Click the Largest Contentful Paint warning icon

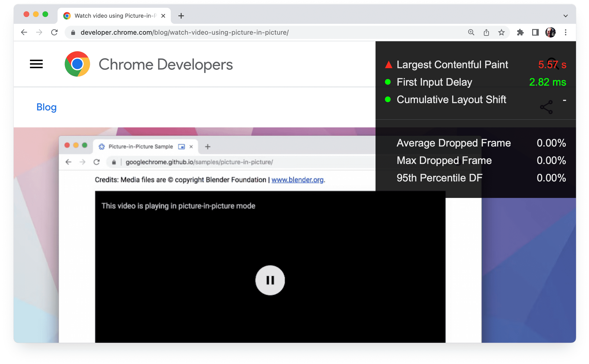(x=388, y=64)
